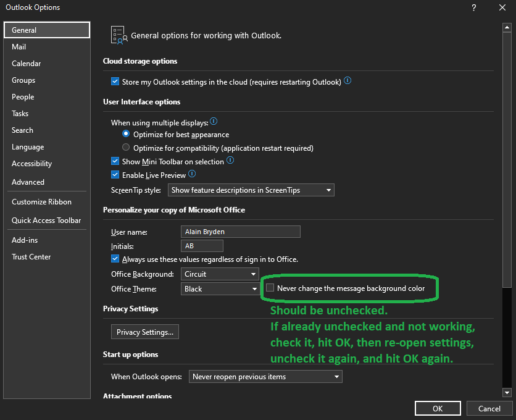Click the info icon next to cloud settings

click(347, 80)
